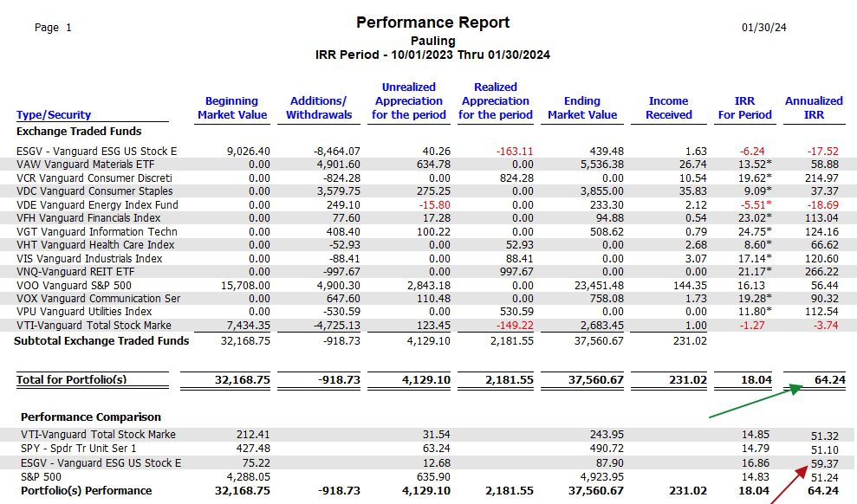Select ESGV withdrawal value -8,464.07

[337, 152]
